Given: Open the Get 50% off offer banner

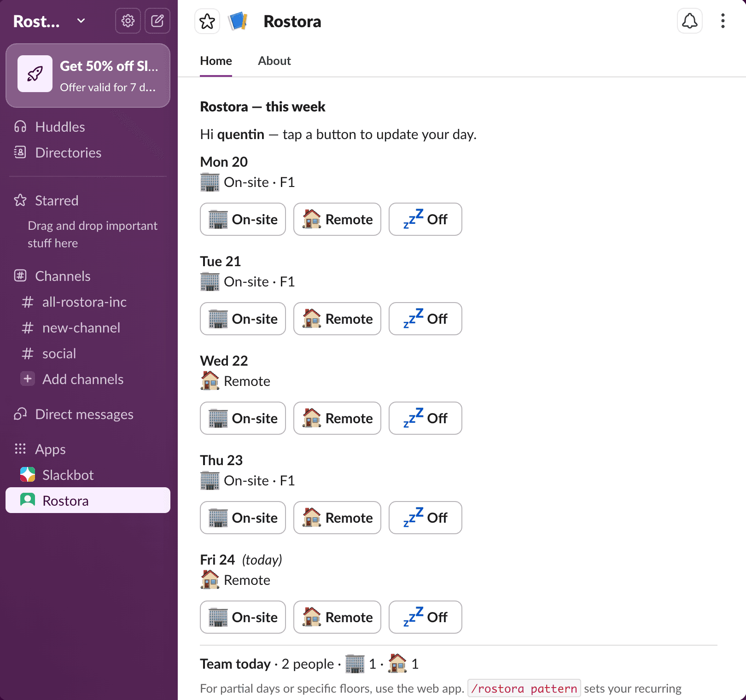Looking at the screenshot, I should point(88,76).
